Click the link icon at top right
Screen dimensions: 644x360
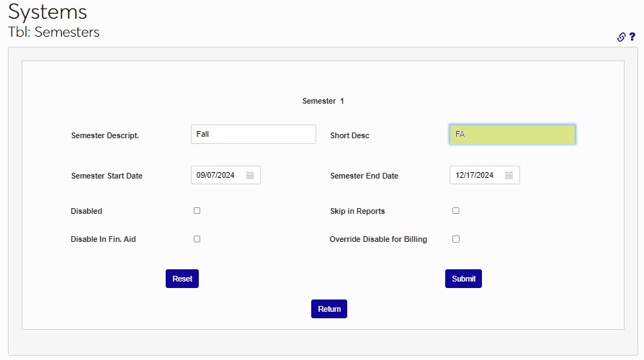pyautogui.click(x=622, y=37)
